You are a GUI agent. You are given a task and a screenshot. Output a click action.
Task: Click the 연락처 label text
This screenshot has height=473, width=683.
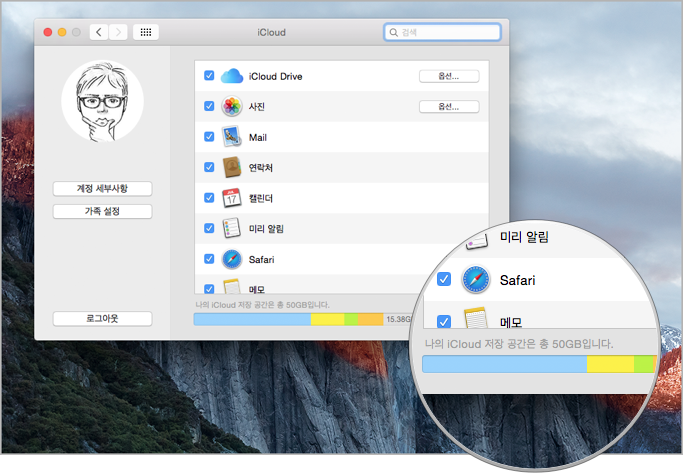click(260, 168)
